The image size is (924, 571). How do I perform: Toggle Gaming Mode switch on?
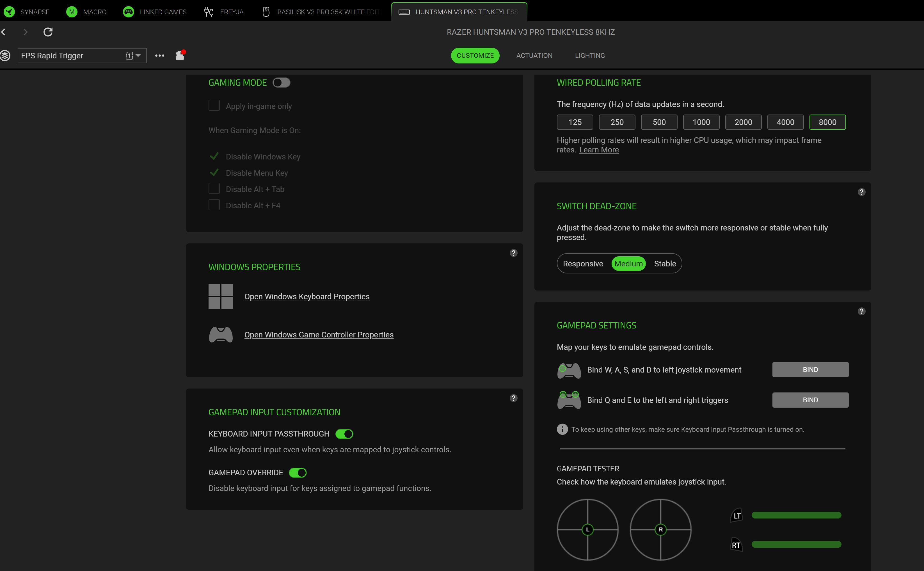point(281,83)
